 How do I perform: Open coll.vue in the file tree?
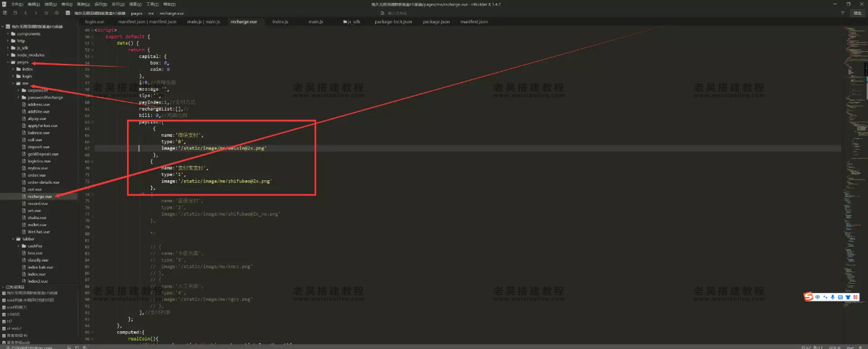coord(36,140)
